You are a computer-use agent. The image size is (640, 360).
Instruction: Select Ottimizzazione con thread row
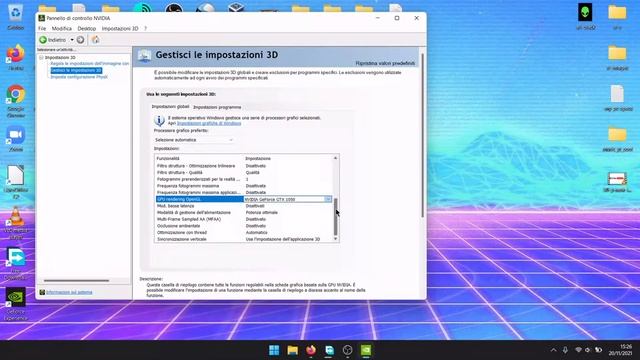pyautogui.click(x=244, y=232)
